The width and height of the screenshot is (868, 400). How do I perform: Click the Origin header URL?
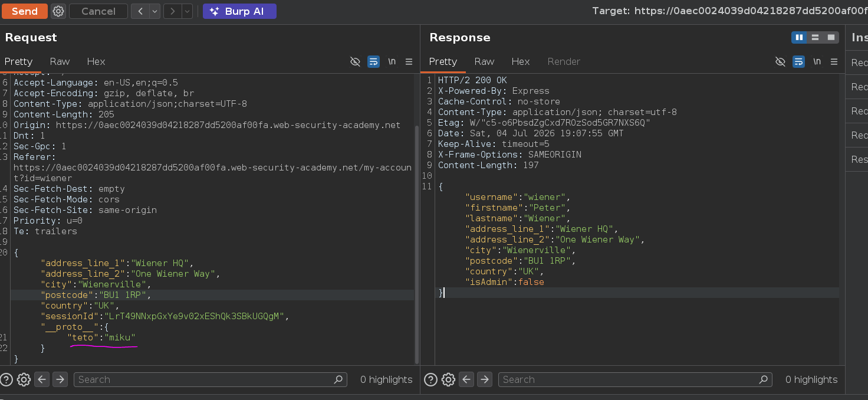(x=228, y=125)
